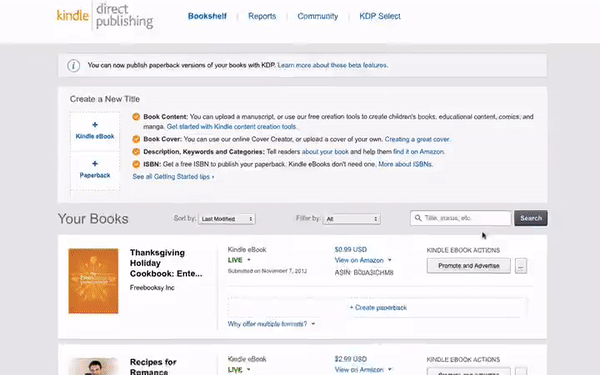Click the plus icon for Paperback
The image size is (600, 375).
[x=95, y=164]
